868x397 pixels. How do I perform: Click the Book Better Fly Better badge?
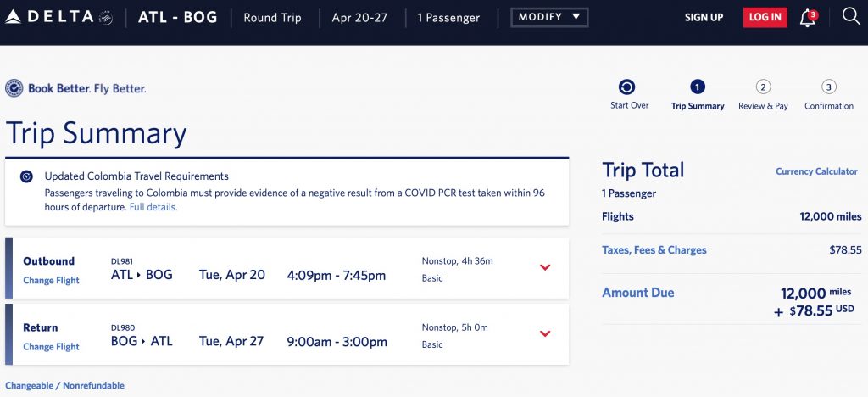coord(75,88)
